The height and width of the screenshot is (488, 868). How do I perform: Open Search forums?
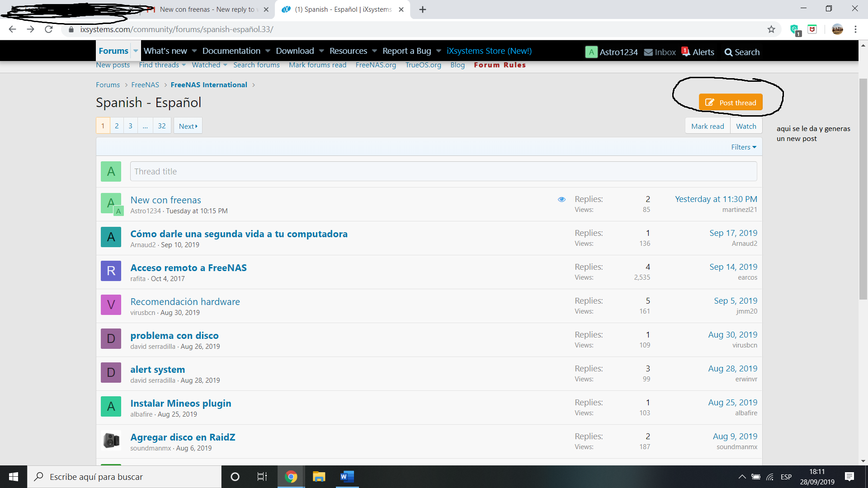256,65
